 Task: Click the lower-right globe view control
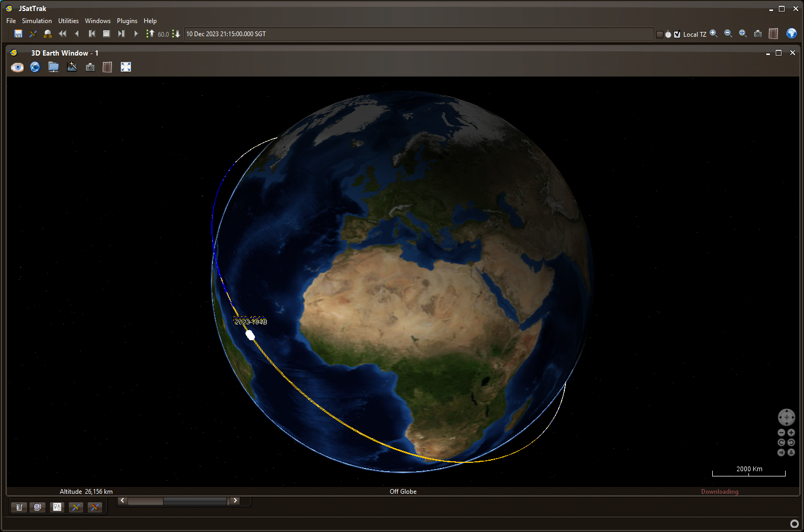click(791, 452)
